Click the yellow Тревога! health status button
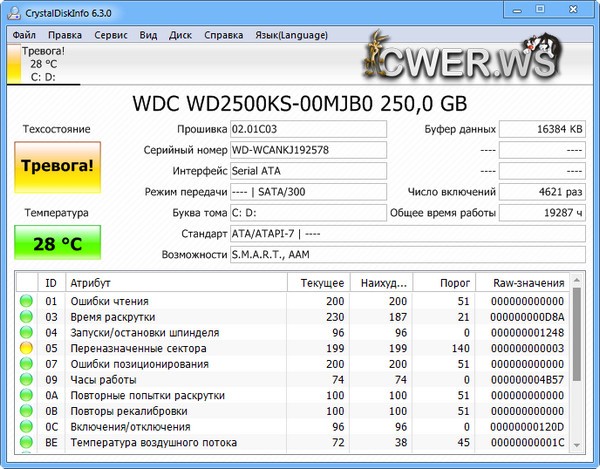600x469 pixels. point(57,166)
